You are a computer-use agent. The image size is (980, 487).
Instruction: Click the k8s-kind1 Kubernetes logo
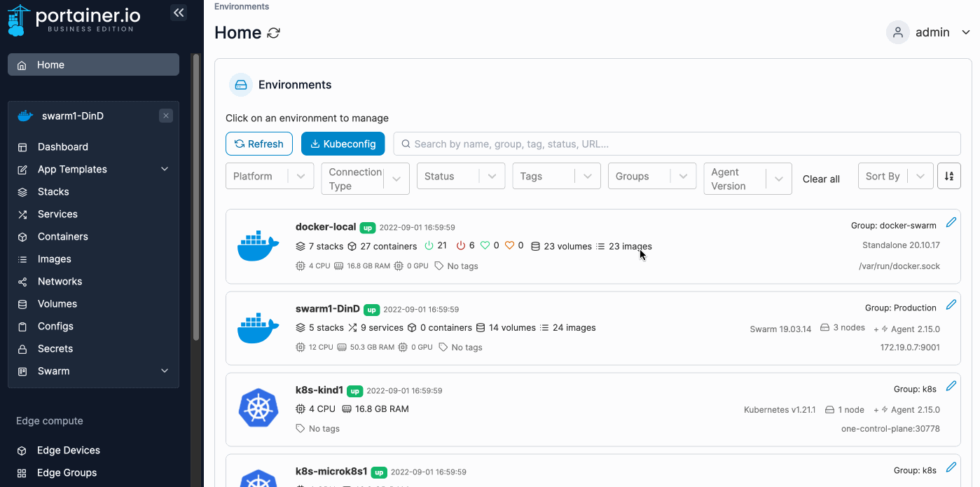pos(258,408)
